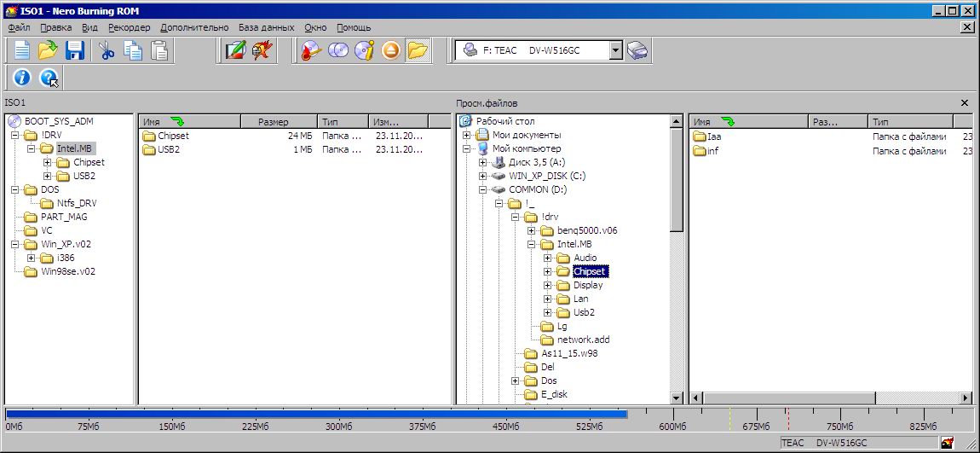Click the New compilation icon
Screen dimensions: 980x453
22,50
